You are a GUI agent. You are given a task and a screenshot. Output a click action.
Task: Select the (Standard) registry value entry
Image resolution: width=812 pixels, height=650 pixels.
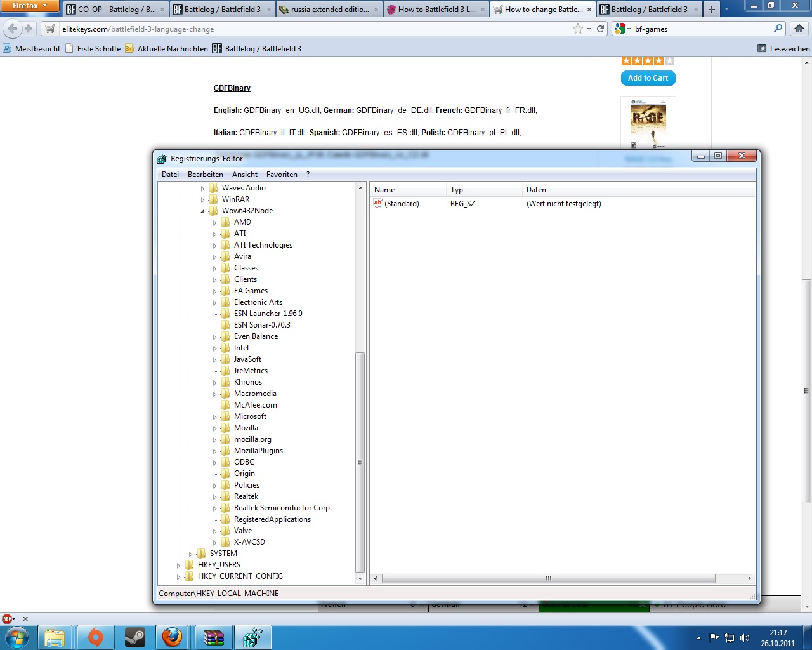click(x=402, y=204)
